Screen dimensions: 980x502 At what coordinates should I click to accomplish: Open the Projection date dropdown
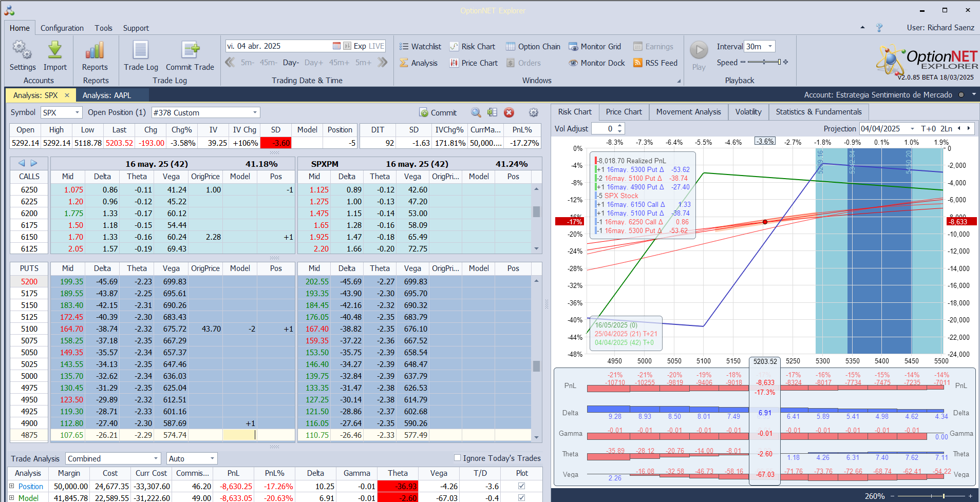(x=912, y=129)
